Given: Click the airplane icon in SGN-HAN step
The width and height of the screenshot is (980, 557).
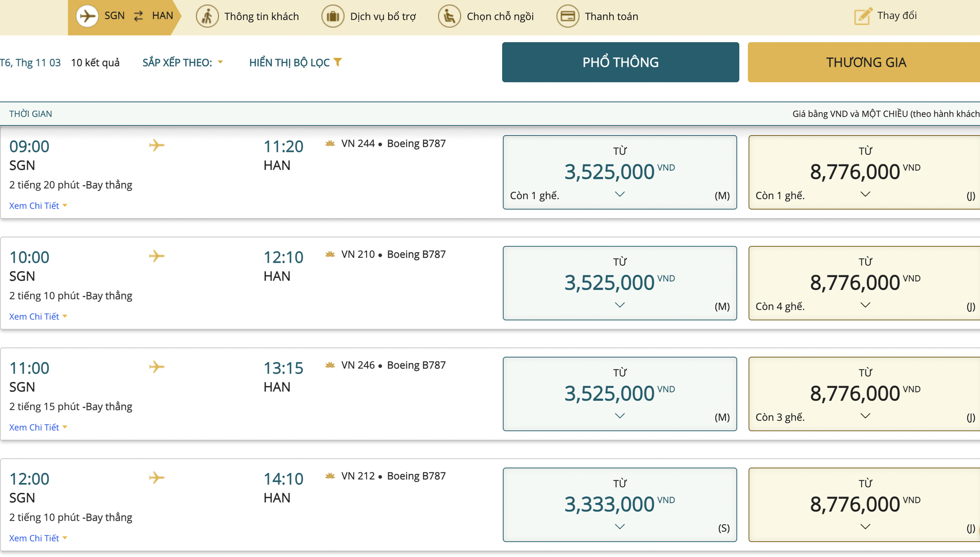Looking at the screenshot, I should 87,16.
